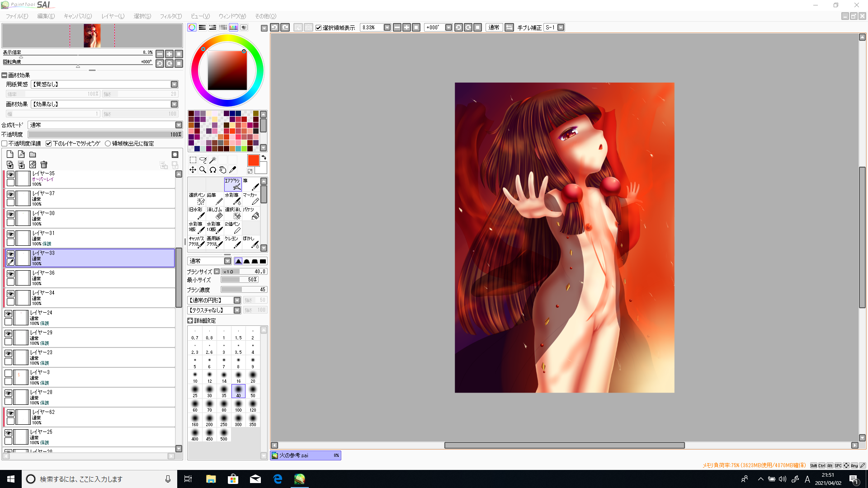
Task: Show hidden layer レイヤー3
Action: tap(8, 373)
